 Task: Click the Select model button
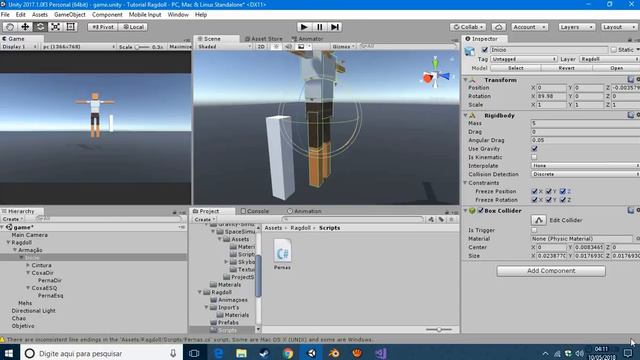pos(516,68)
